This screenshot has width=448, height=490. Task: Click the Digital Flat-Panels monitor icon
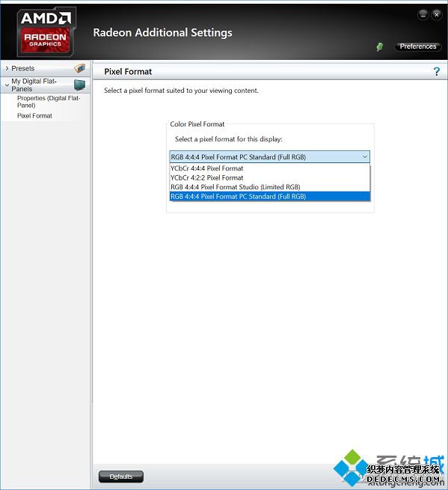coord(80,85)
